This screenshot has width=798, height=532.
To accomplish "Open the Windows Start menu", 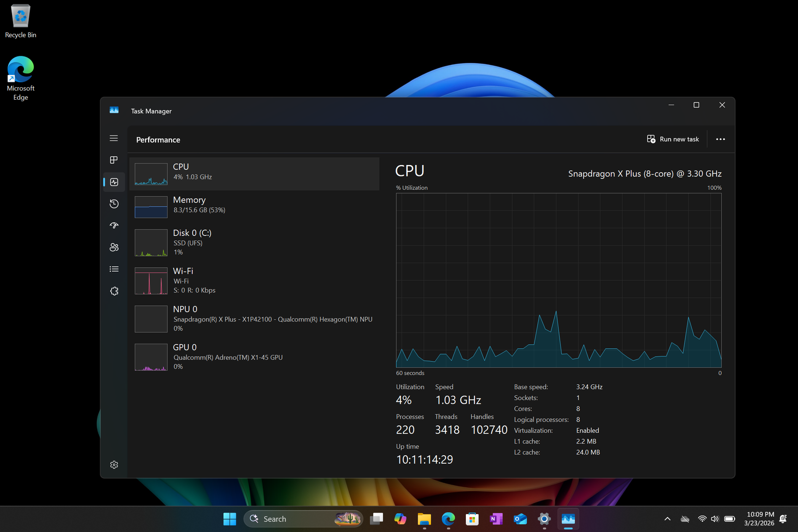I will (x=229, y=519).
